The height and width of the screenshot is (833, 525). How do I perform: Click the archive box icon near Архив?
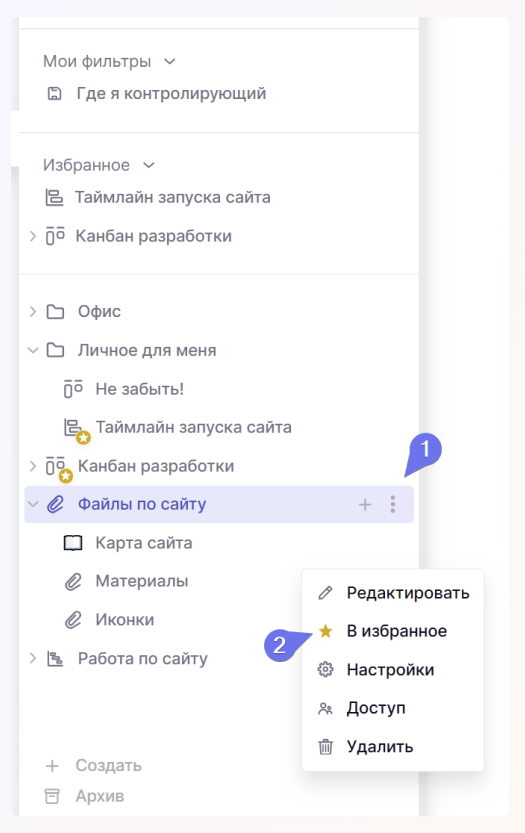[52, 796]
